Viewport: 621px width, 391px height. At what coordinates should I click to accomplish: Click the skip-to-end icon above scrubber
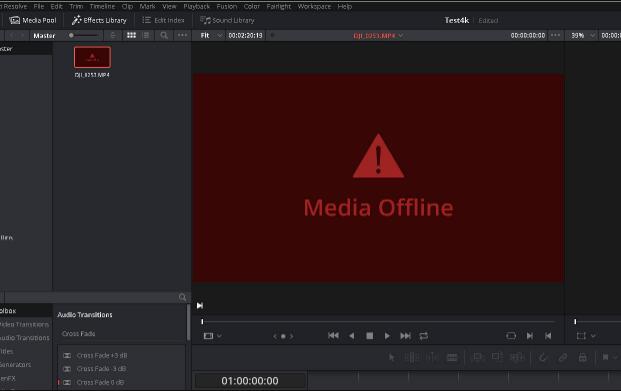pyautogui.click(x=200, y=305)
